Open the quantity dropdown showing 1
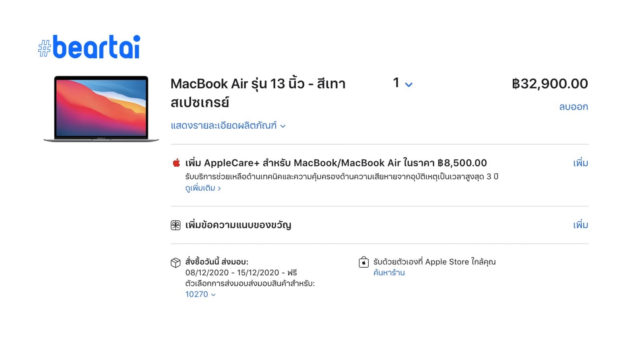 [x=402, y=84]
